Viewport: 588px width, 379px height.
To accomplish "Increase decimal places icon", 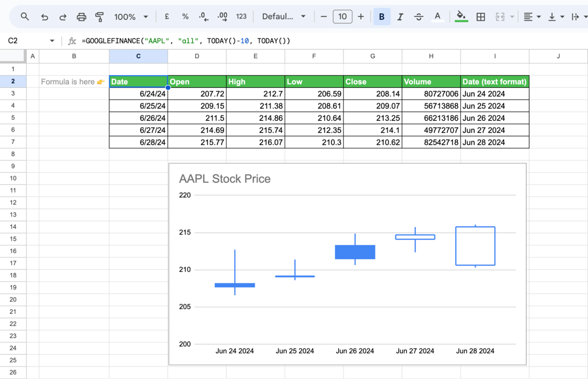I will coord(222,16).
